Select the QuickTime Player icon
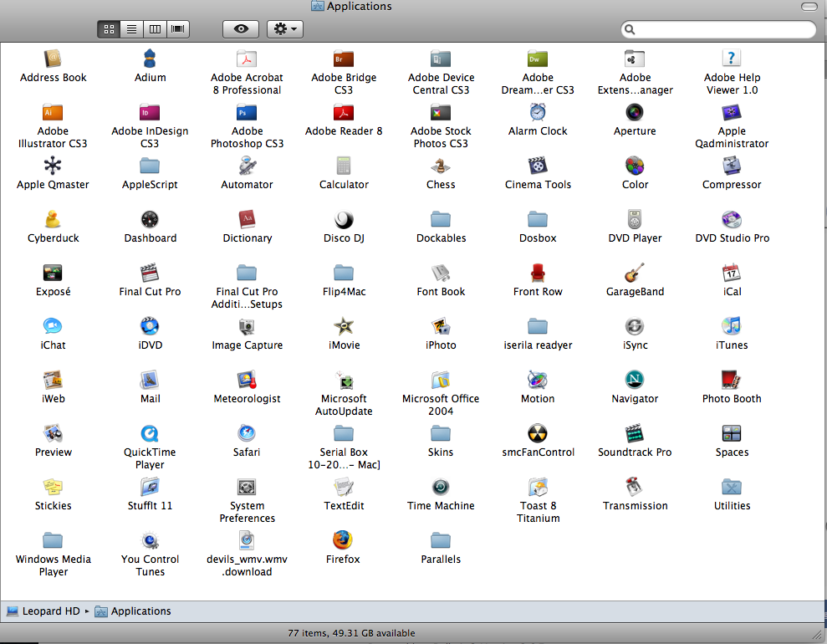 [150, 433]
